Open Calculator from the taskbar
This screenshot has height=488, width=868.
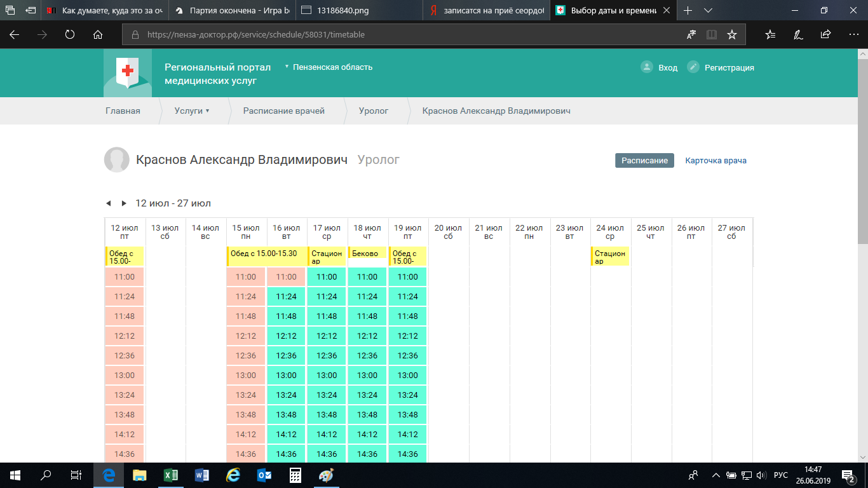click(x=295, y=475)
